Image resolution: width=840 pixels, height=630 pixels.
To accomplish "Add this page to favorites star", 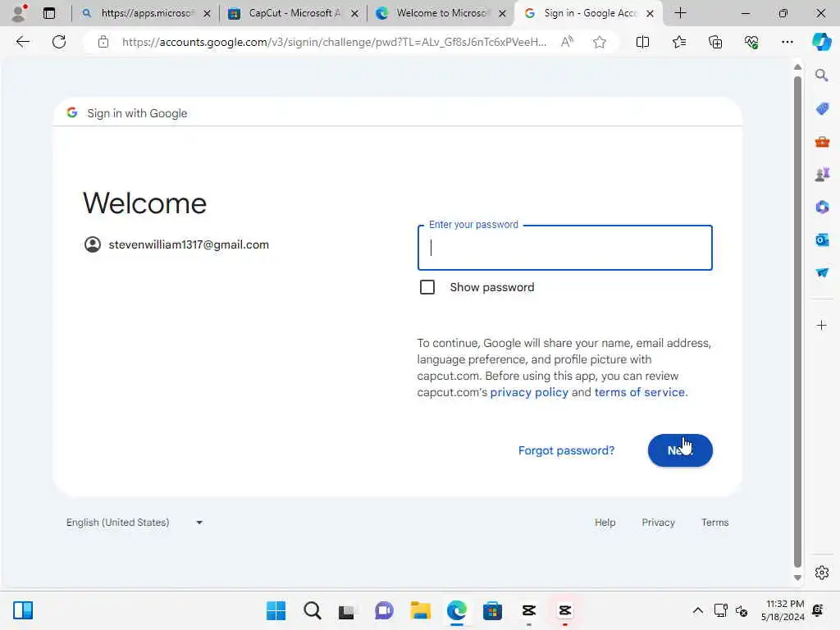I will tap(600, 42).
